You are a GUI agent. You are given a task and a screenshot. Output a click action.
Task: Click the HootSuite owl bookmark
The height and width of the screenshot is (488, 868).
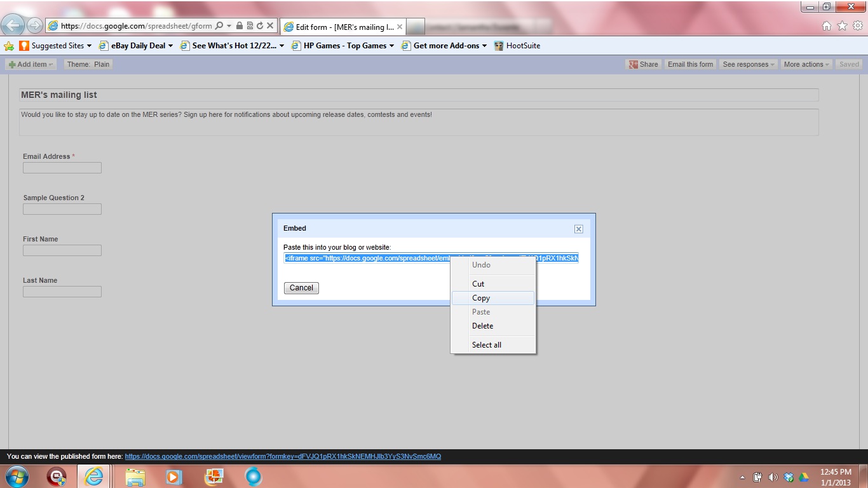pyautogui.click(x=517, y=46)
